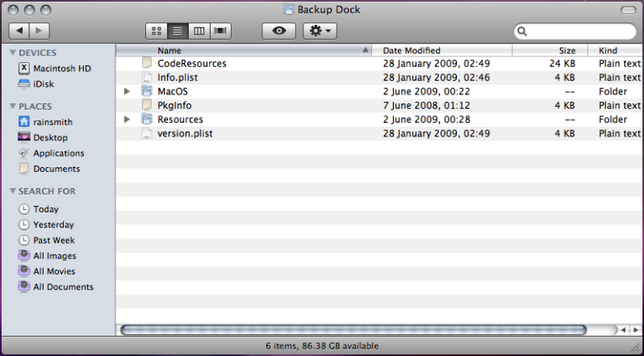
Task: Click the PkgInfo file icon
Action: 147,105
